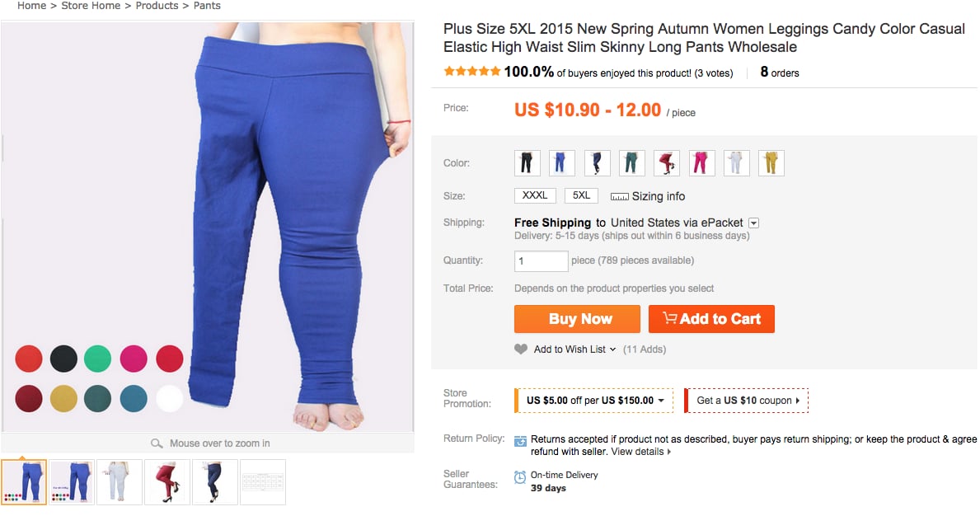Click the On-time Delivery alarm clock icon
Image resolution: width=980 pixels, height=516 pixels.
click(520, 476)
